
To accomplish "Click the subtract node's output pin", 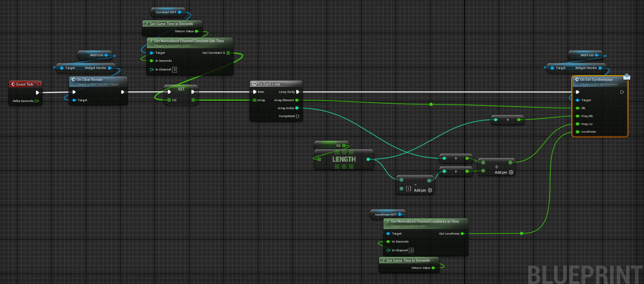I will click(429, 180).
